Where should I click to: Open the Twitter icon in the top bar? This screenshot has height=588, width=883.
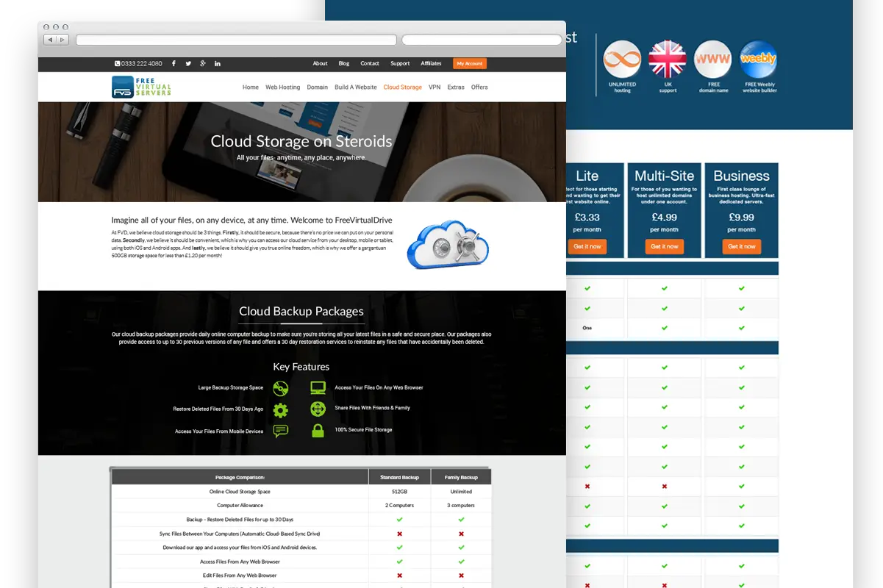coord(188,64)
